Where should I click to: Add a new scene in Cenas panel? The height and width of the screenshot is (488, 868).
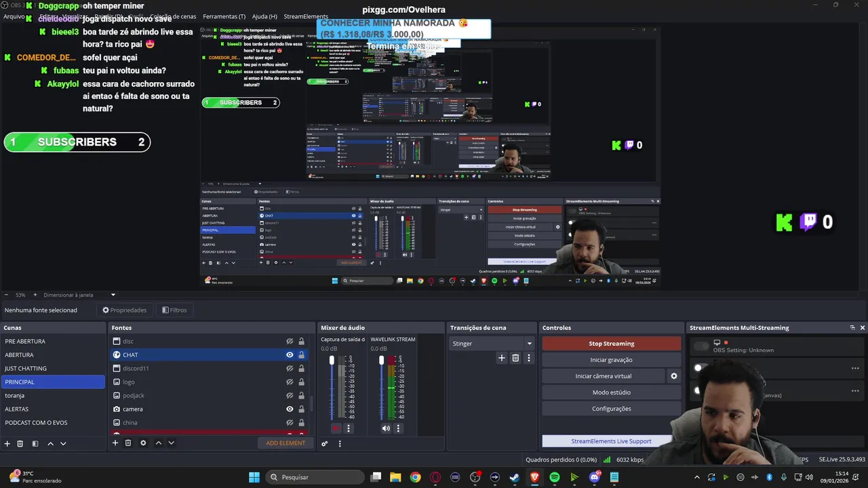[7, 443]
